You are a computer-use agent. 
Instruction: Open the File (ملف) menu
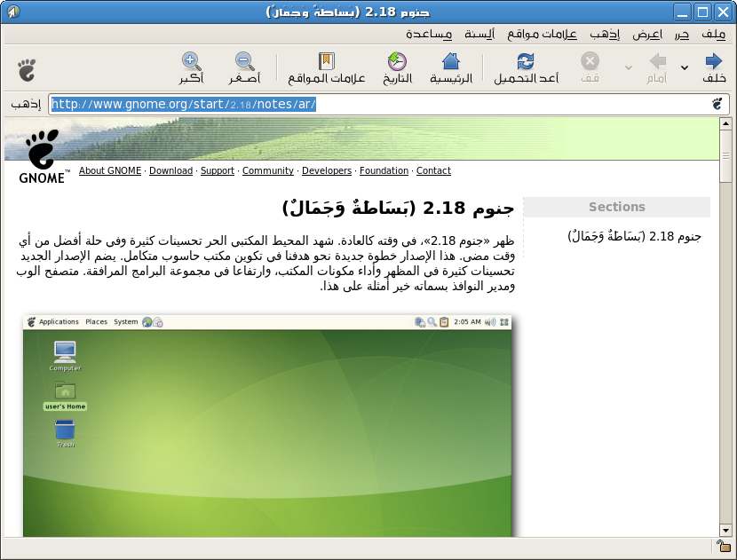(713, 35)
